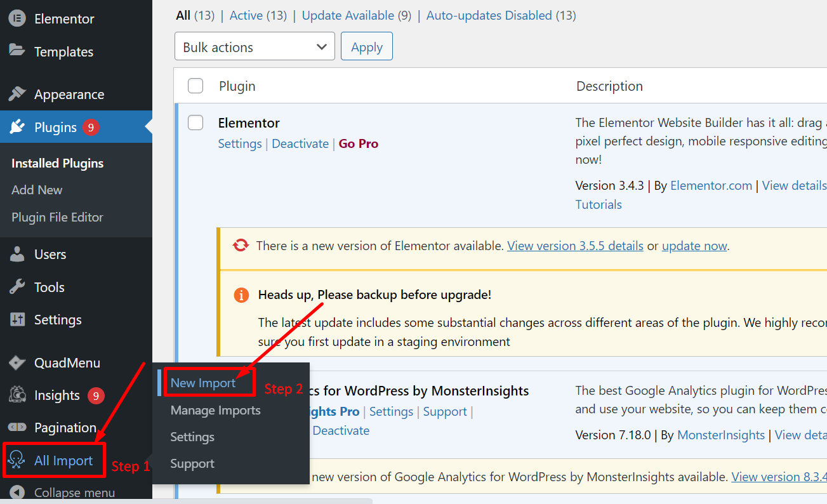Click the Appearance paintbrush icon
The image size is (827, 504).
click(16, 94)
